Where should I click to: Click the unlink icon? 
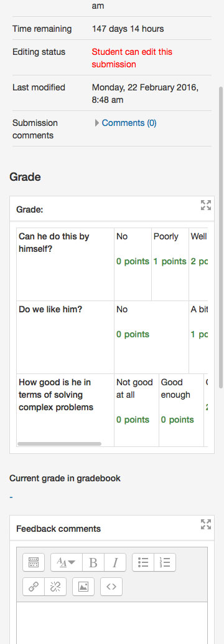[55, 587]
